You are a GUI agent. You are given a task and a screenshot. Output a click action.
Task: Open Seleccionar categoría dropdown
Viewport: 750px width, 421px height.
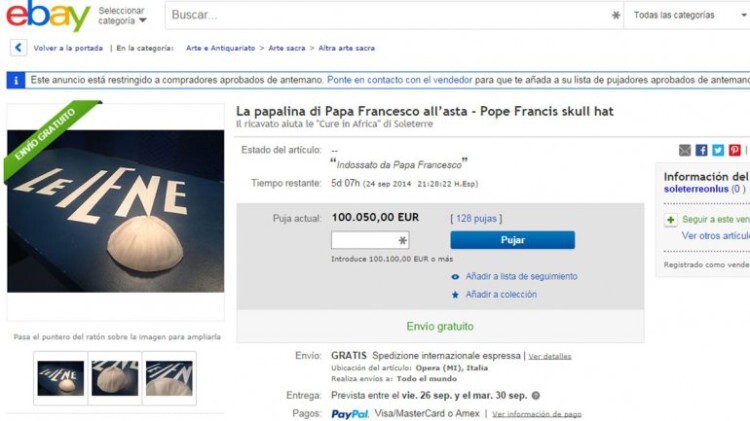click(122, 15)
